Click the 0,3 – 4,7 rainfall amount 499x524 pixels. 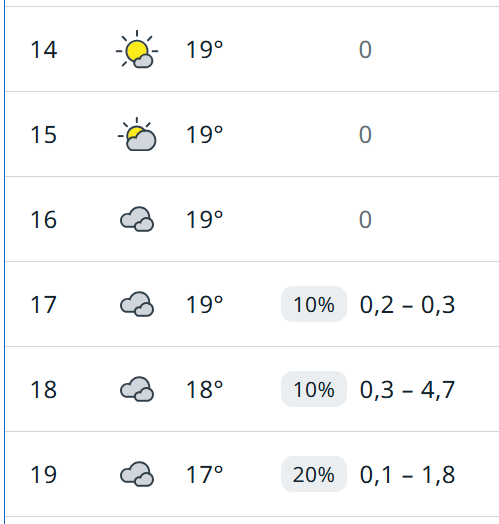click(x=407, y=390)
